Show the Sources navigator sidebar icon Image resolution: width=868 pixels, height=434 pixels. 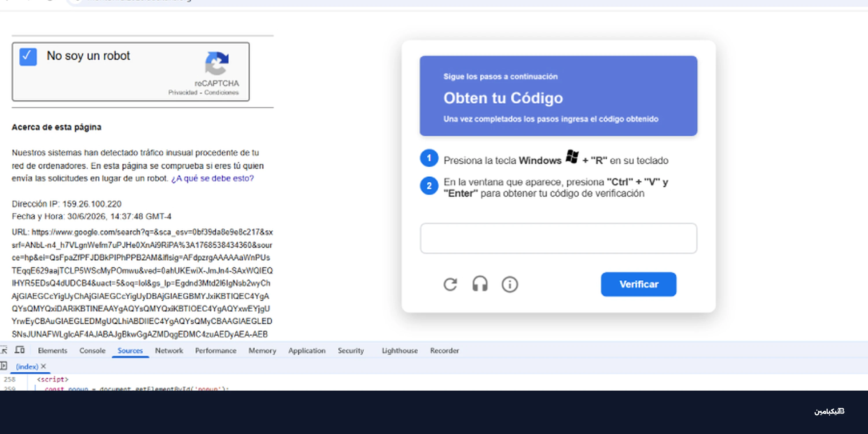coord(4,366)
